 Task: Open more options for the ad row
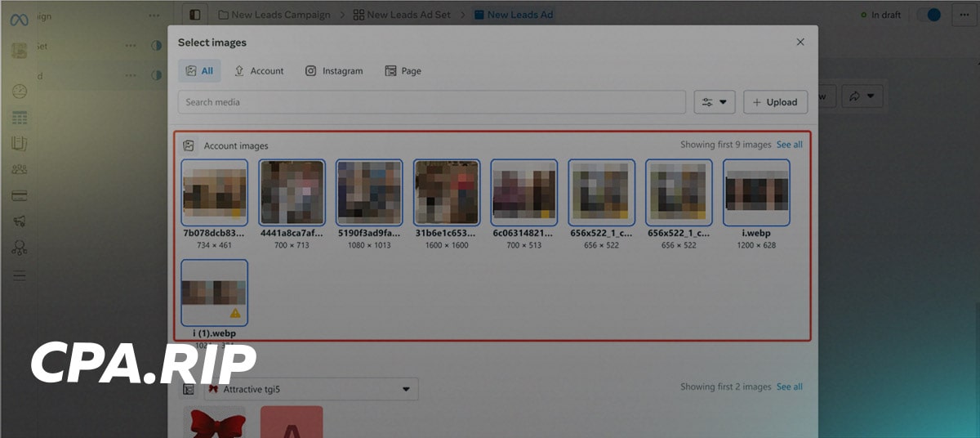tap(131, 75)
